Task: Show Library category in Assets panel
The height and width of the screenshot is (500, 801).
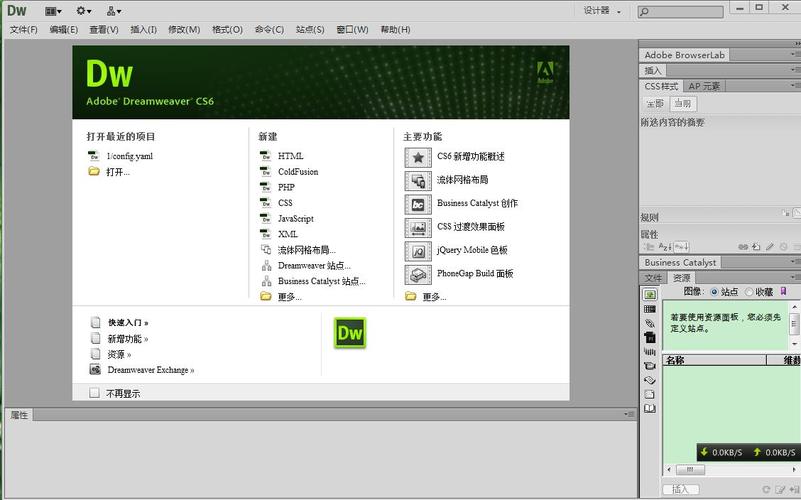Action: [650, 409]
